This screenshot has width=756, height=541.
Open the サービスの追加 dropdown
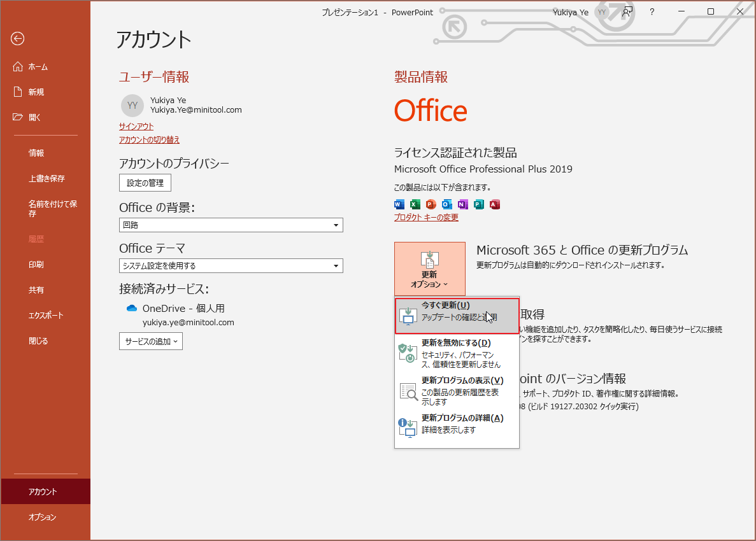150,341
